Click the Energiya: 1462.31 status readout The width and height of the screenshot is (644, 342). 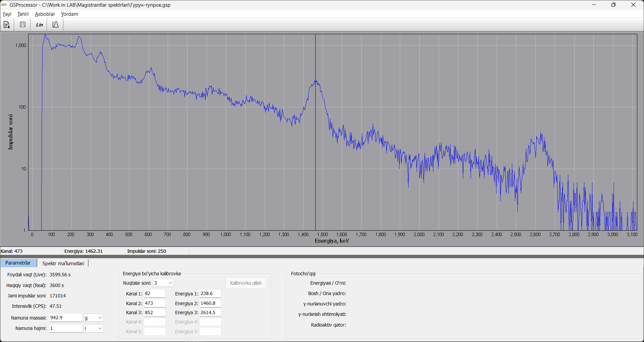point(84,251)
